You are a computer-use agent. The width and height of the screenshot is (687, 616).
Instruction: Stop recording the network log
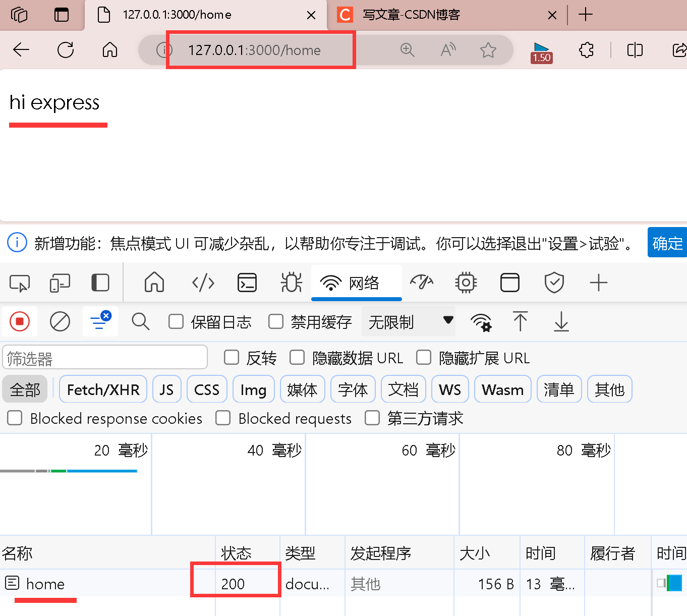pyautogui.click(x=20, y=321)
